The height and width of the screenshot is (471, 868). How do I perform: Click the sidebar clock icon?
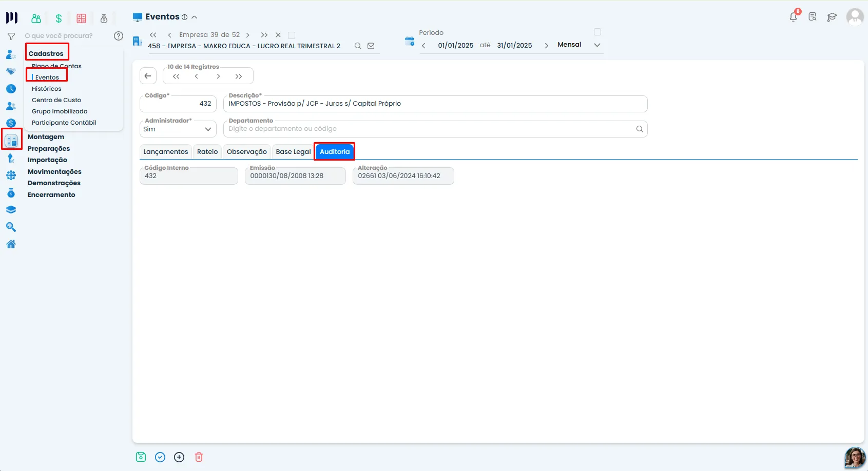[x=11, y=89]
